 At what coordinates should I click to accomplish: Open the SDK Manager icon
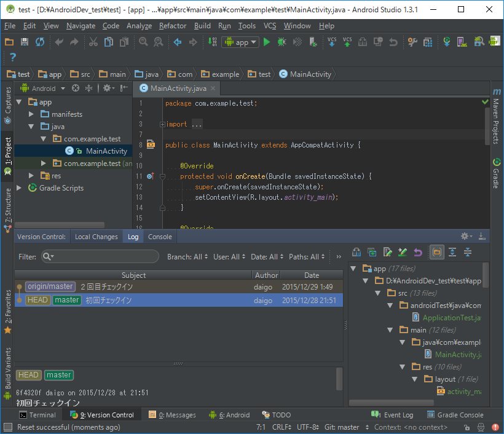coord(479,42)
